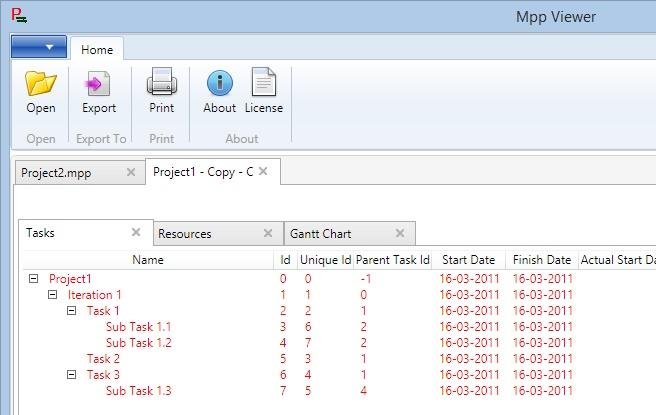Click Parent Task Id 4 of Sub Task 1.3
Screen dimensions: 656x415
363,391
